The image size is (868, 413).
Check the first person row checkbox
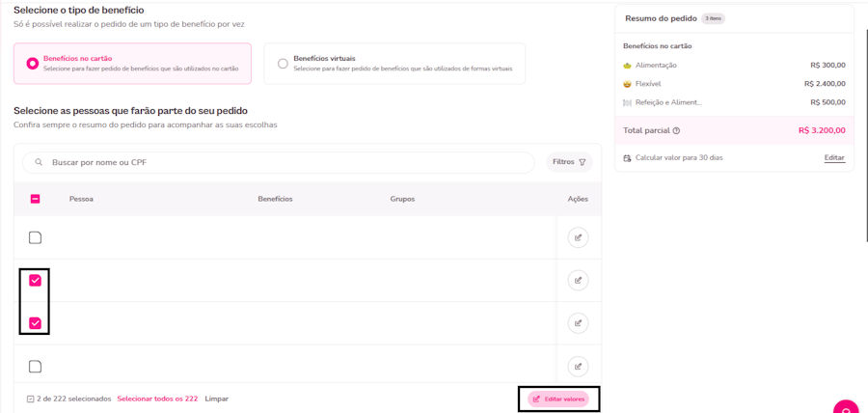[36, 237]
